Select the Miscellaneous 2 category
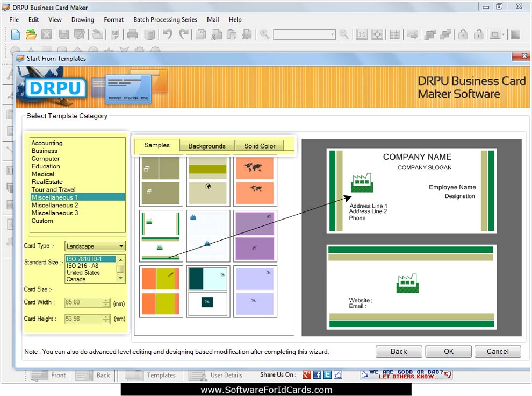The image size is (532, 396). [x=55, y=205]
